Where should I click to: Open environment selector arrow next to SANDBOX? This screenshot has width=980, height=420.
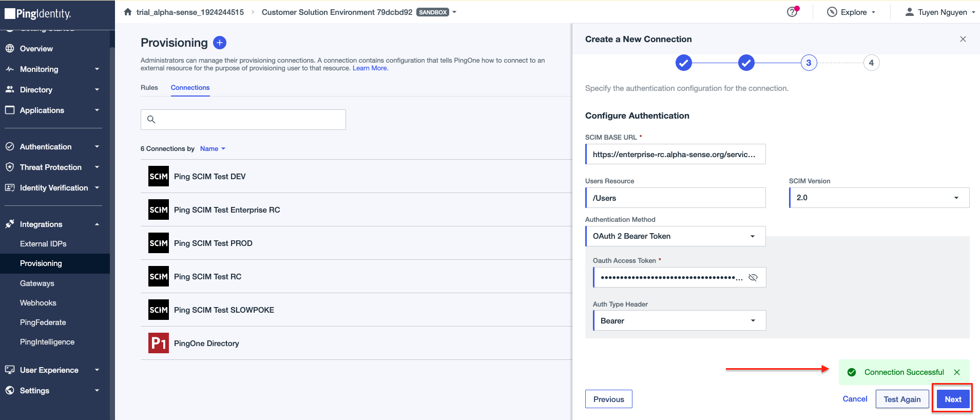pyautogui.click(x=454, y=12)
